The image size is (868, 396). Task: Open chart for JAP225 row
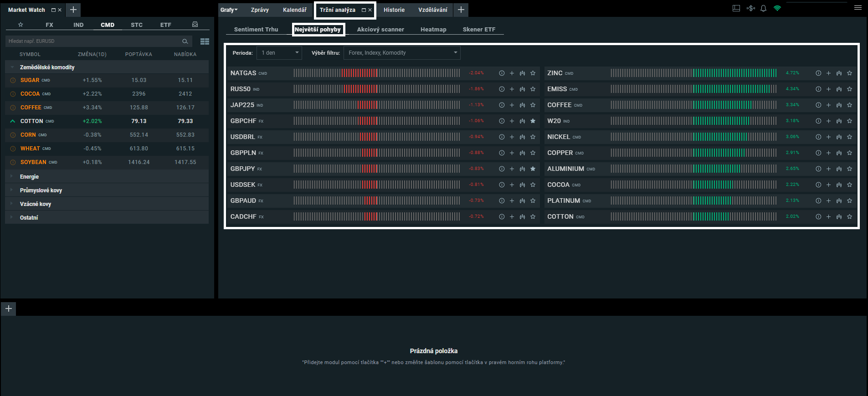click(x=522, y=105)
